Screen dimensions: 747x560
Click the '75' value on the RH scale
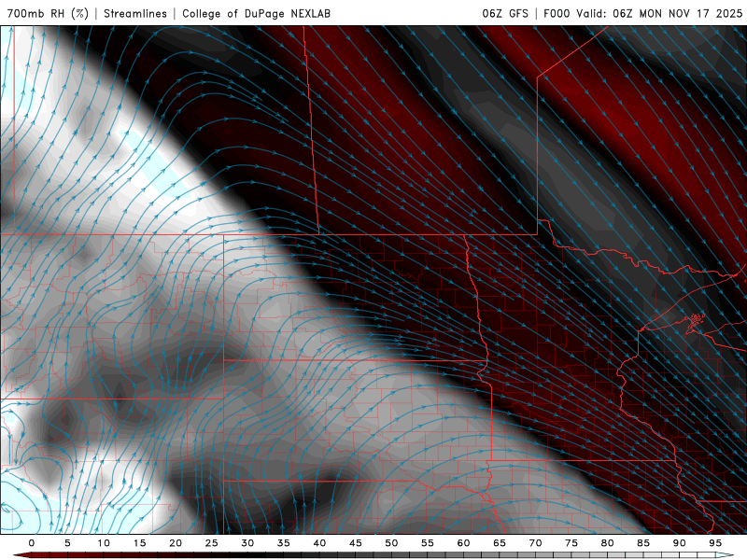pyautogui.click(x=571, y=543)
